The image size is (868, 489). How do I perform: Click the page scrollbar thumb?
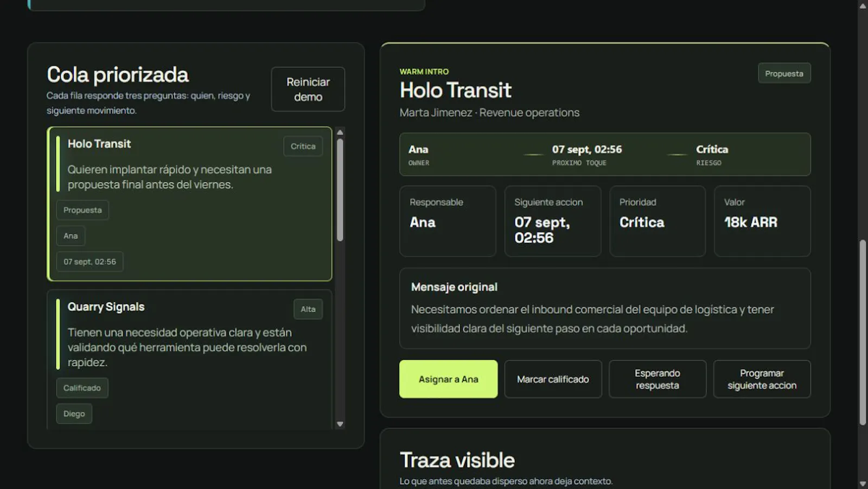[x=863, y=332]
